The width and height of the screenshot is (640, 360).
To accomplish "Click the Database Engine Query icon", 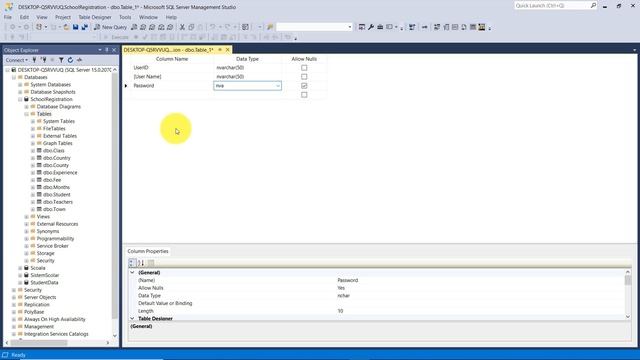I will click(134, 27).
